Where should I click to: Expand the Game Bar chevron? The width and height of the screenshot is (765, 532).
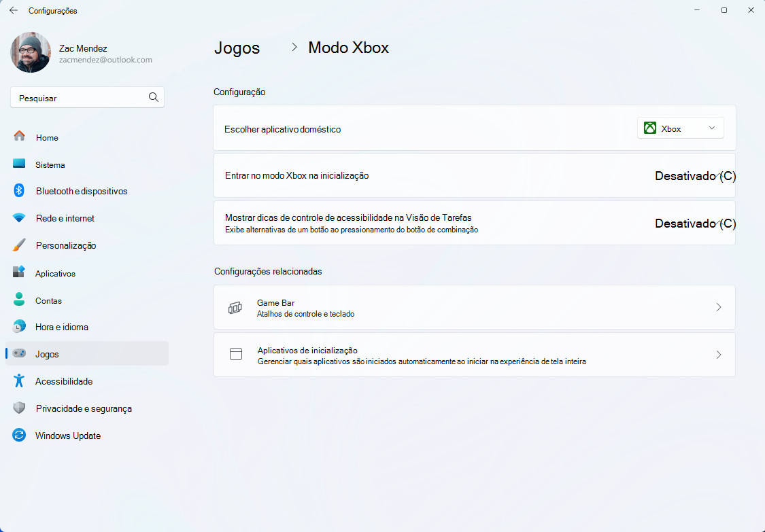[x=719, y=307]
